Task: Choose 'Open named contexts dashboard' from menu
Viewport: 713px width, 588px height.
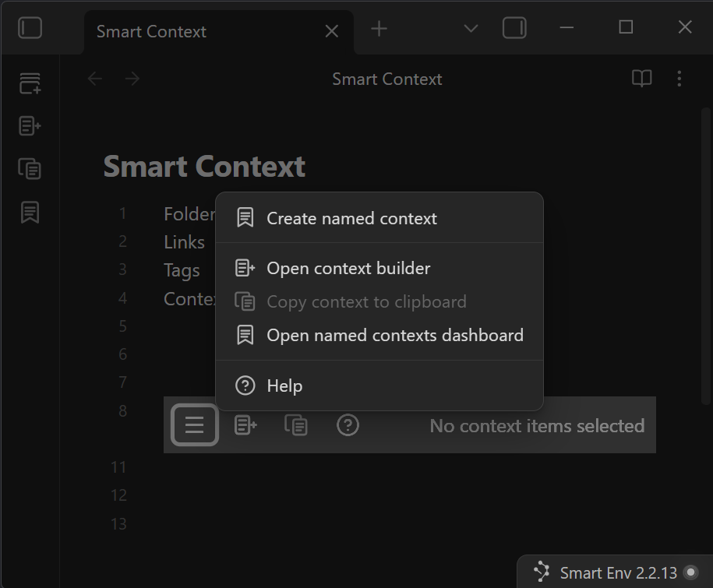Action: click(394, 335)
